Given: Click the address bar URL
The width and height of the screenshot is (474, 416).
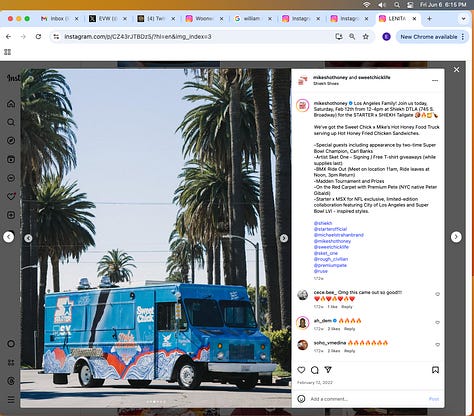Looking at the screenshot, I should tap(138, 37).
